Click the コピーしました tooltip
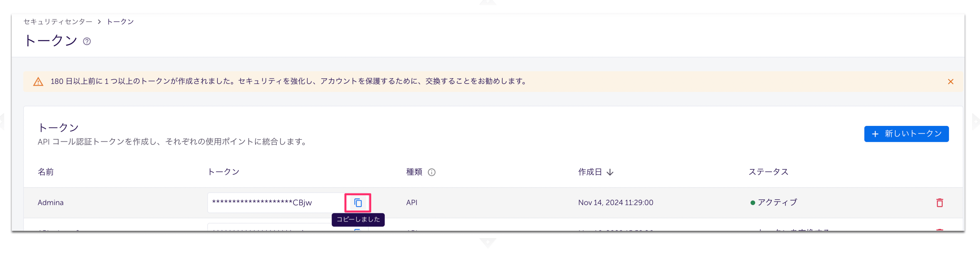The image size is (980, 253). pyautogui.click(x=358, y=220)
